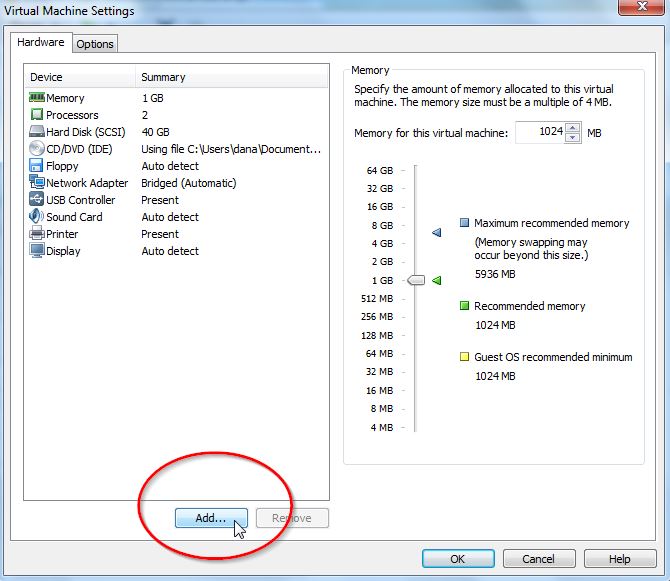Click the '8 GB' slider scale label
670x581 pixels.
coord(382,226)
